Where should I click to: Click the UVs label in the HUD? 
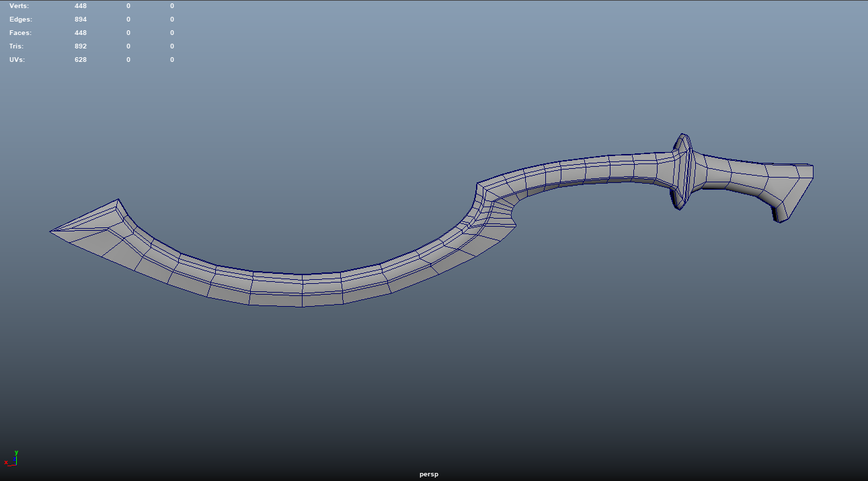click(x=17, y=59)
